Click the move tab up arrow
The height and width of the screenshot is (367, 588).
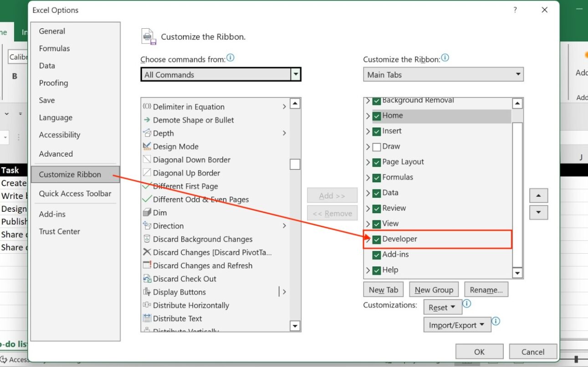(x=539, y=195)
